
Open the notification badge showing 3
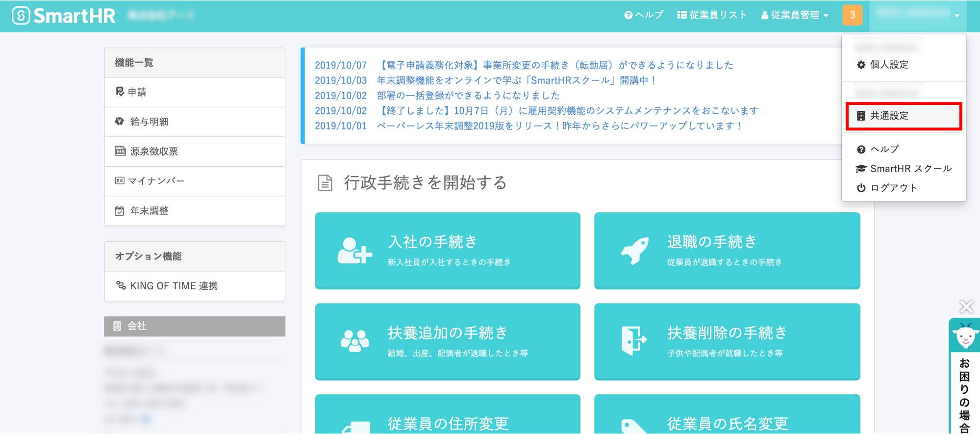852,15
